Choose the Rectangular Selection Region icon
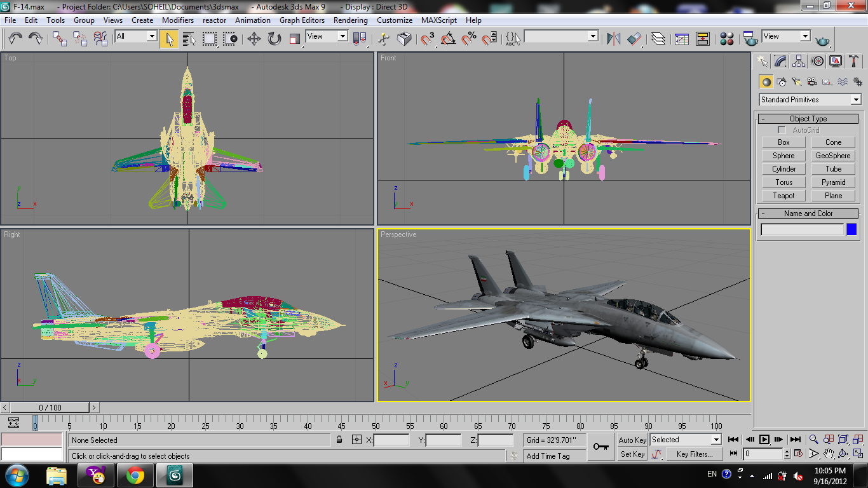Screen dimensions: 868x488 coord(210,39)
